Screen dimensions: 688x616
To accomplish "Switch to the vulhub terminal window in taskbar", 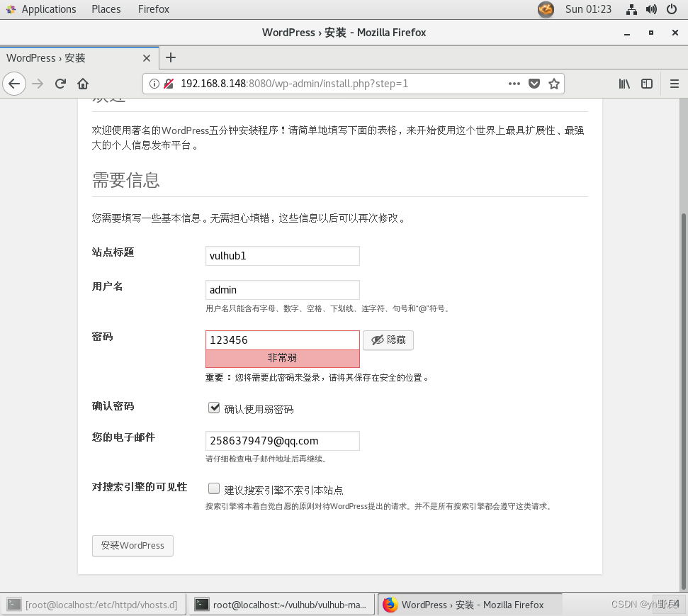I will pyautogui.click(x=282, y=605).
